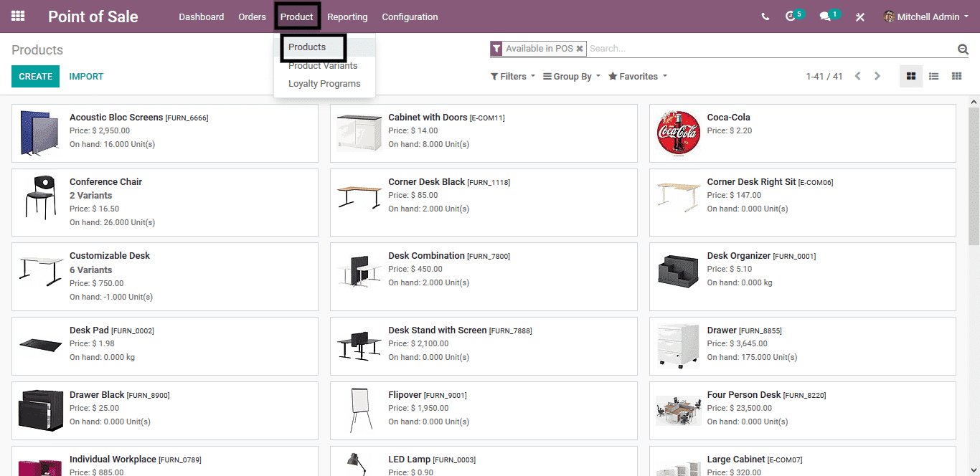Open Mitchell Admin user menu
The height and width of the screenshot is (476, 980).
tap(925, 16)
